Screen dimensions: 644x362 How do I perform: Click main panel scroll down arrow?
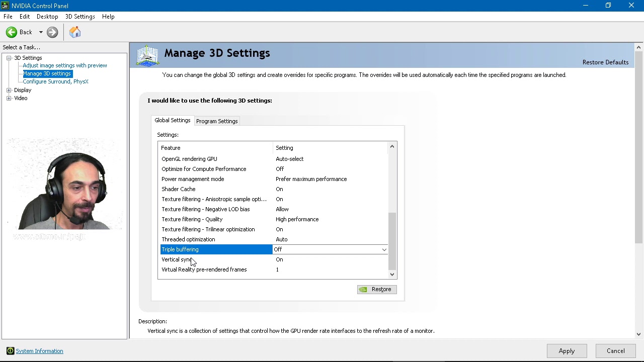tap(638, 334)
